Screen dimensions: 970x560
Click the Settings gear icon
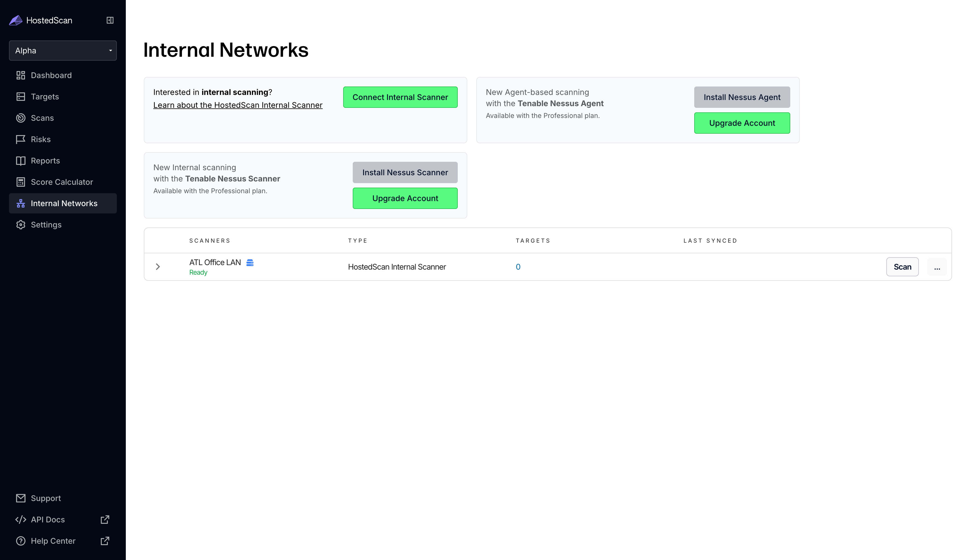pyautogui.click(x=21, y=225)
